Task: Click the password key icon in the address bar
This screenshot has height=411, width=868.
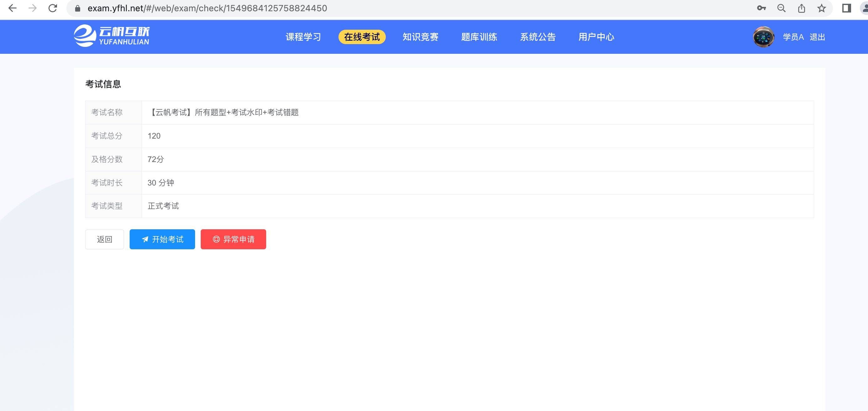Action: (761, 8)
